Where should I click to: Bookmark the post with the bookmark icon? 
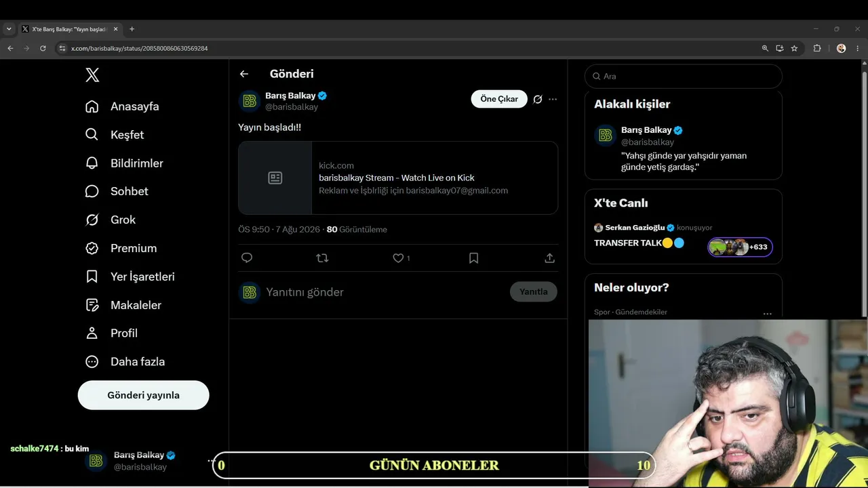click(474, 258)
